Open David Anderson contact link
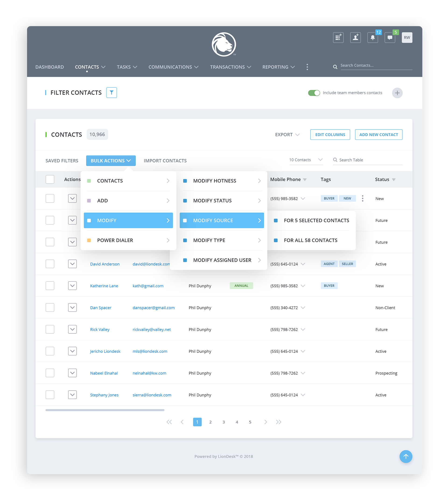 point(105,264)
